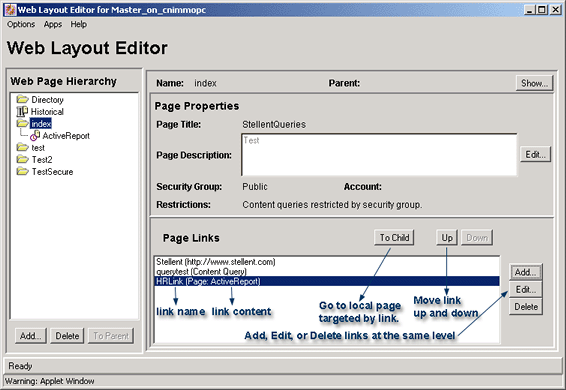Viewport: 566px width, 390px height.
Task: Select Historical in the hierarchy
Action: click(47, 112)
